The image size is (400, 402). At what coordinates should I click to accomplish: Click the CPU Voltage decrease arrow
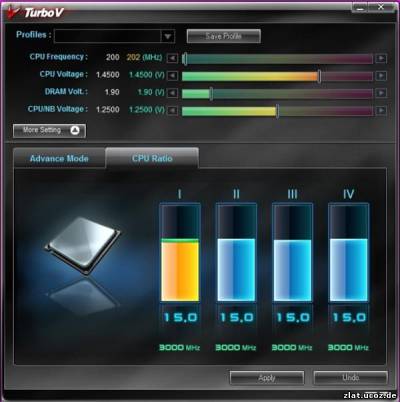172,76
